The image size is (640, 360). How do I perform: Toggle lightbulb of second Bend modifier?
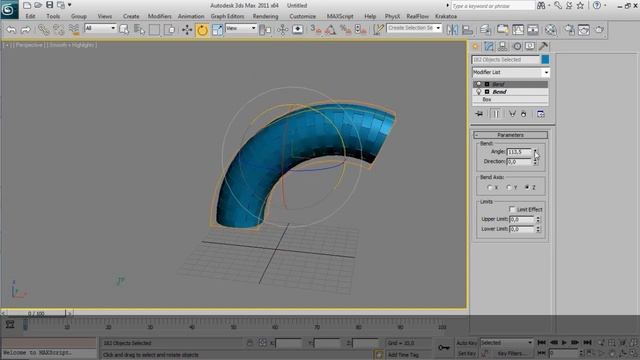pos(478,92)
